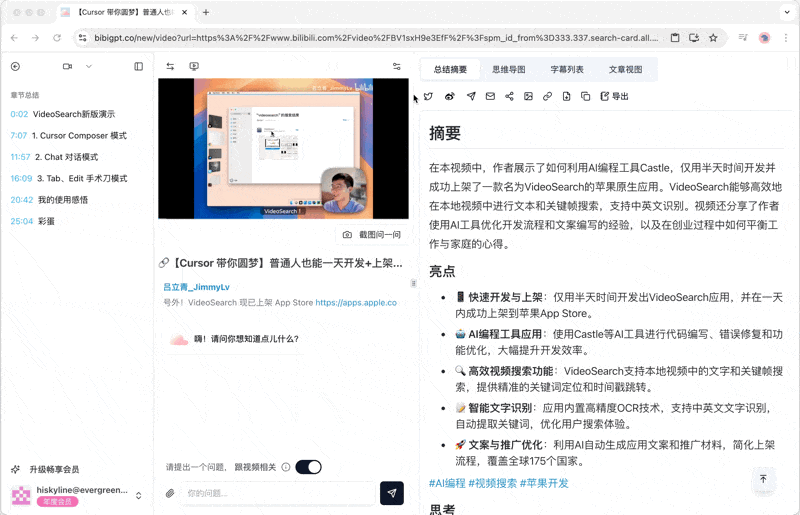Viewport: 800px width, 515px height.
Task: Click the browser forward button
Action: [x=35, y=38]
